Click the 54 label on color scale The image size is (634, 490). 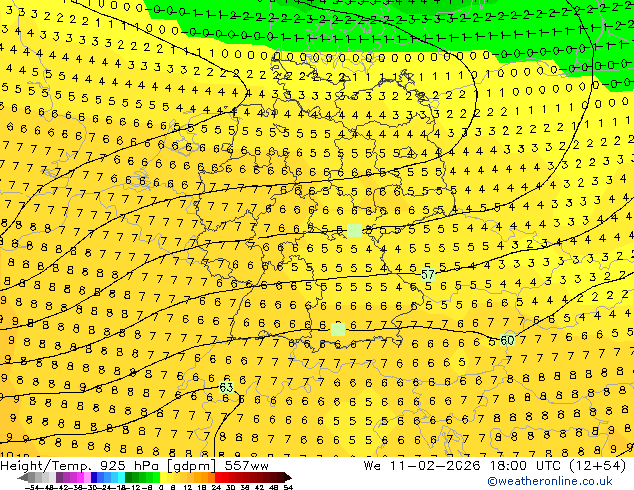(x=288, y=487)
